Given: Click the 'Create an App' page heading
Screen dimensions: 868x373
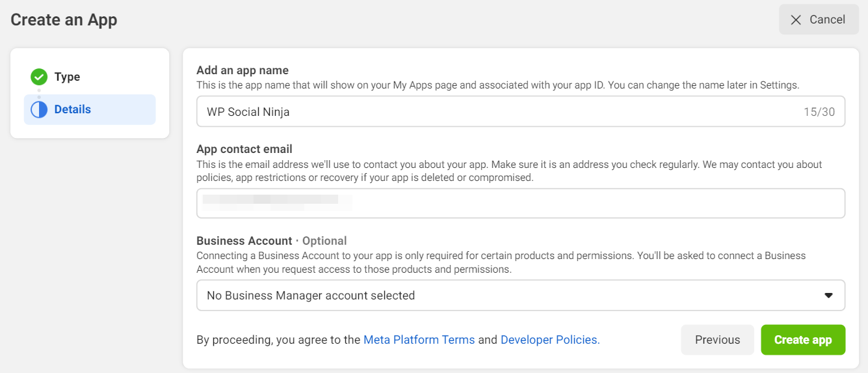Looking at the screenshot, I should [x=64, y=20].
